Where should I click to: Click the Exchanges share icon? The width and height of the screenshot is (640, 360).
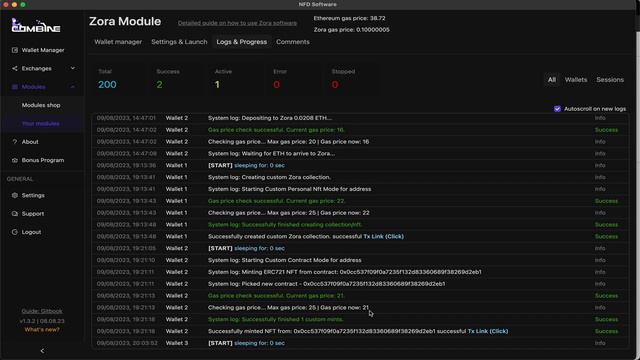pyautogui.click(x=15, y=69)
